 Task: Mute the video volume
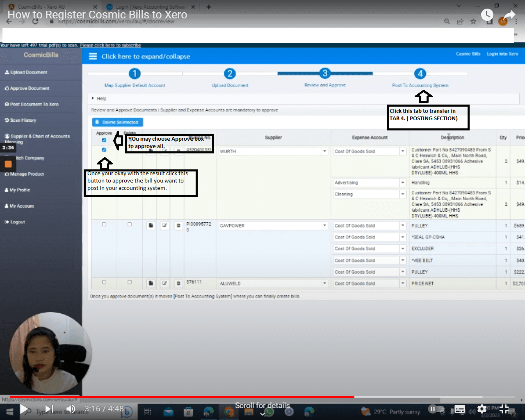[71, 409]
